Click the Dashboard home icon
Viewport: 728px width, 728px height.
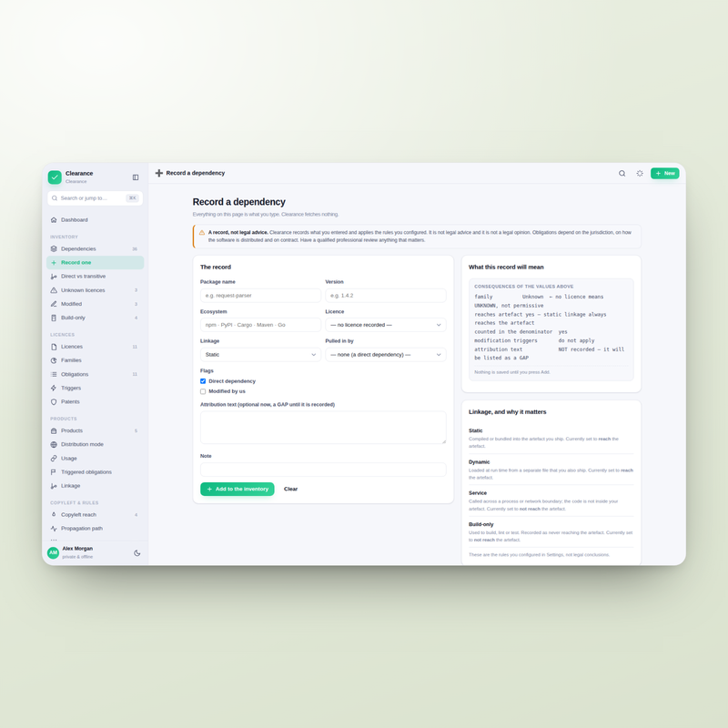click(54, 220)
